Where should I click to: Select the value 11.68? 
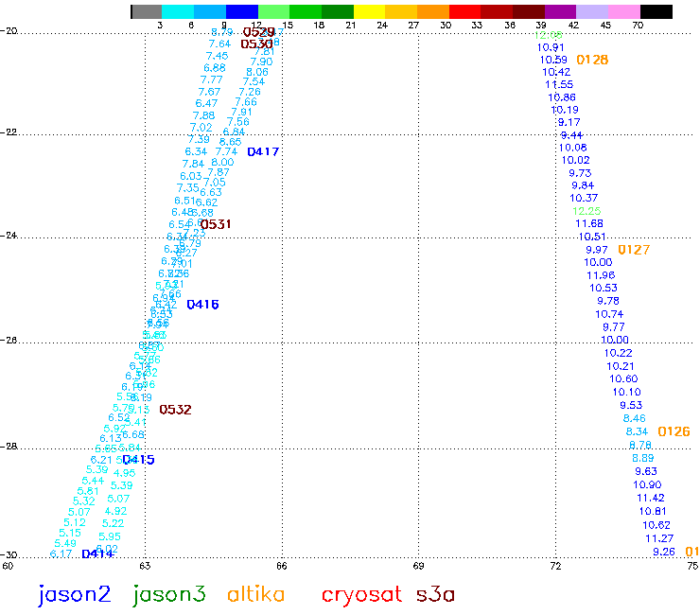pos(589,223)
